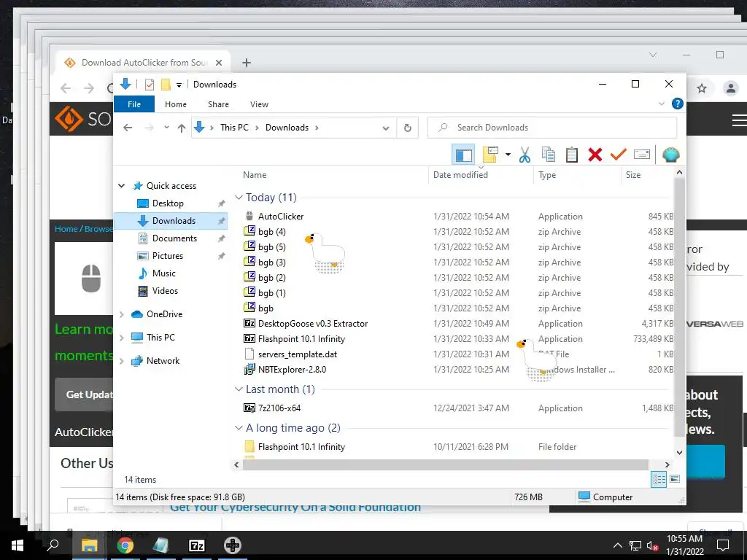The width and height of the screenshot is (747, 560).
Task: Select Desktop in navigation pane
Action: coord(168,203)
